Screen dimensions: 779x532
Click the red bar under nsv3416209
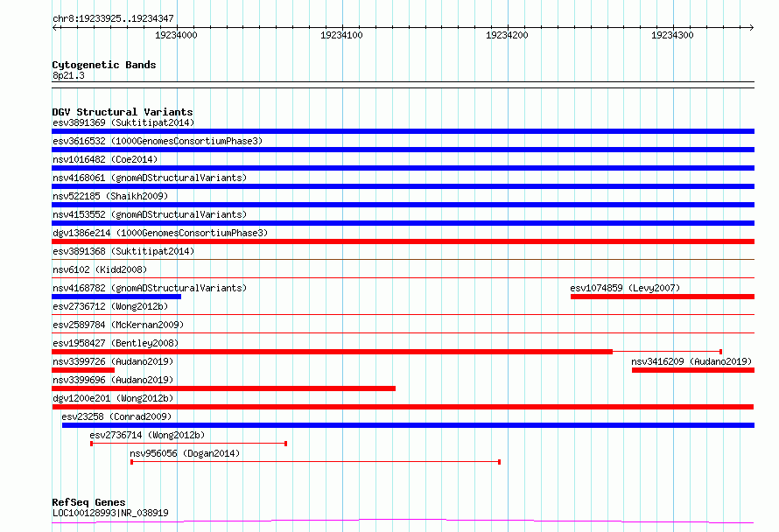click(693, 370)
